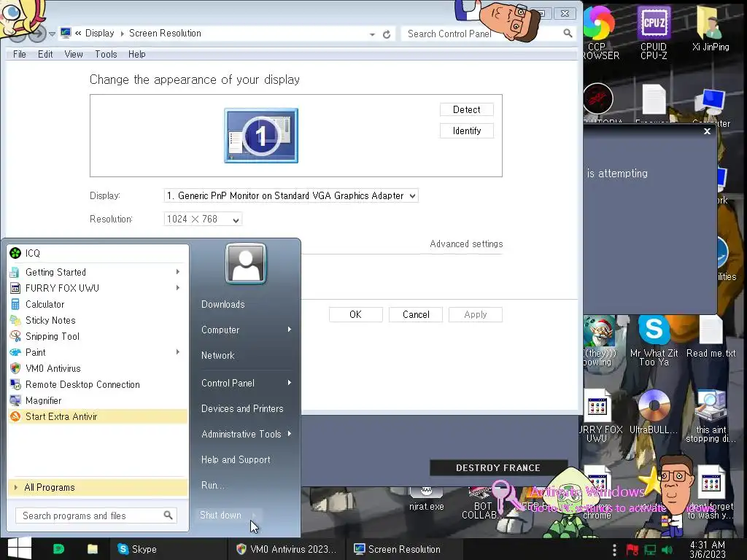The width and height of the screenshot is (747, 560).
Task: Click Display in the address breadcrumb
Action: point(99,34)
